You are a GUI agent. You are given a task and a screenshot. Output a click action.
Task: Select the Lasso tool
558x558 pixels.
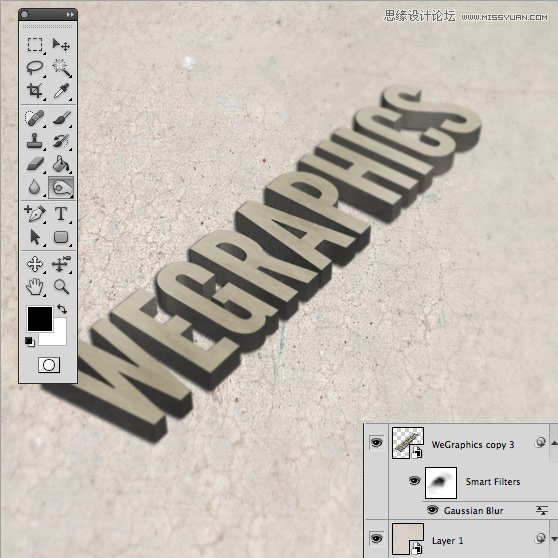coord(35,68)
